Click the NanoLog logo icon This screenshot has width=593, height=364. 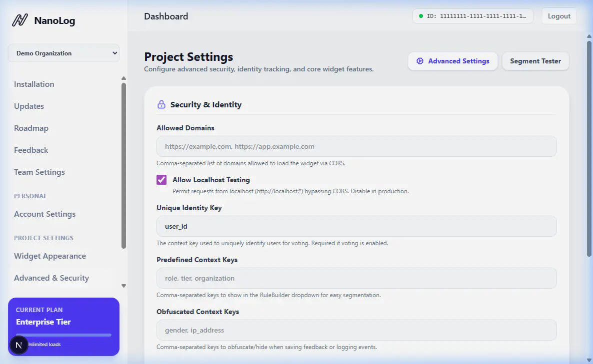(x=20, y=20)
